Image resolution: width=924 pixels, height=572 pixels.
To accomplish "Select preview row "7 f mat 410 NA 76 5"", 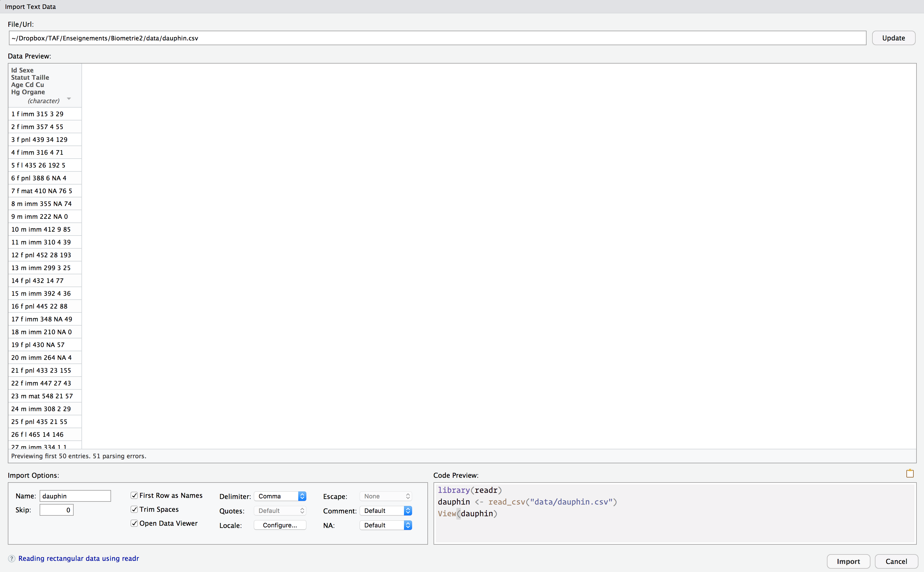I will tap(45, 191).
